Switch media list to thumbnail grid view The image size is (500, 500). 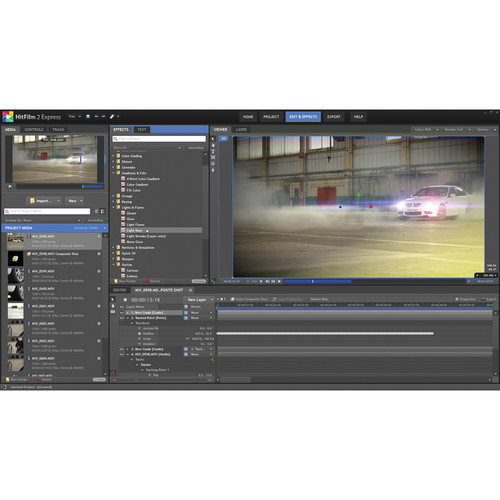pyautogui.click(x=96, y=211)
